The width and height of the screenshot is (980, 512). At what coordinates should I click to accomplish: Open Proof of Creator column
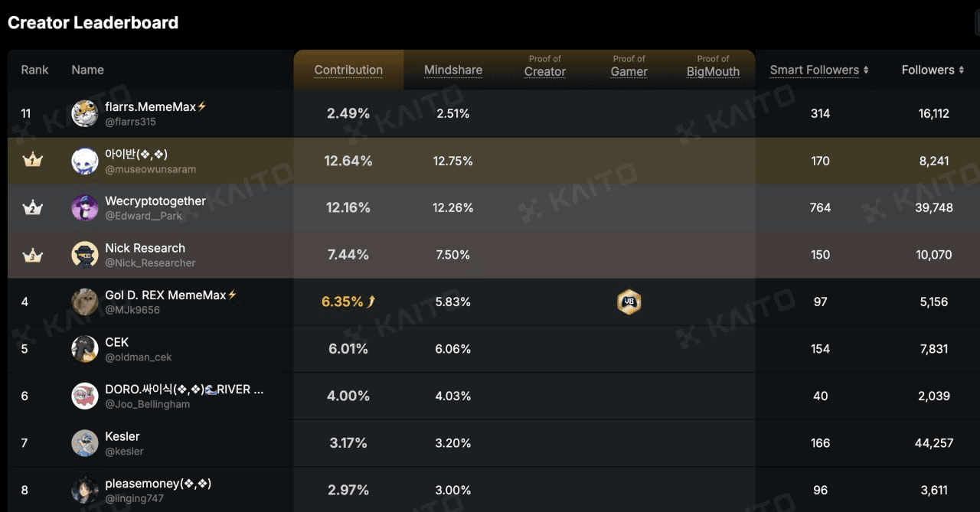tap(545, 67)
